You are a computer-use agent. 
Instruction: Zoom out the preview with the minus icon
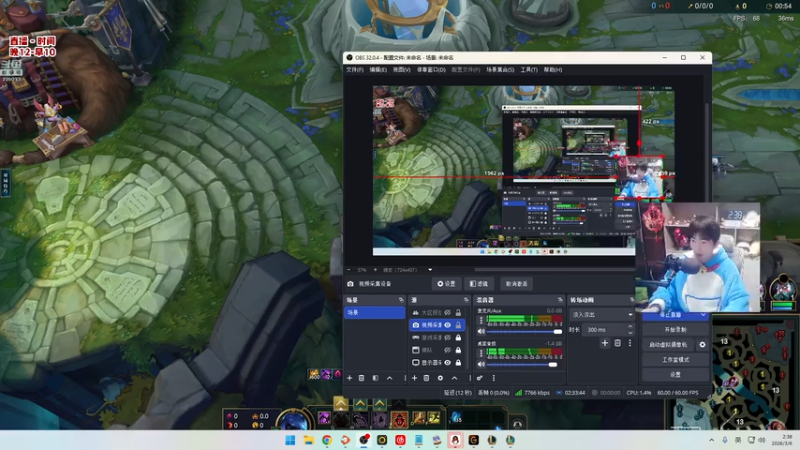[349, 270]
